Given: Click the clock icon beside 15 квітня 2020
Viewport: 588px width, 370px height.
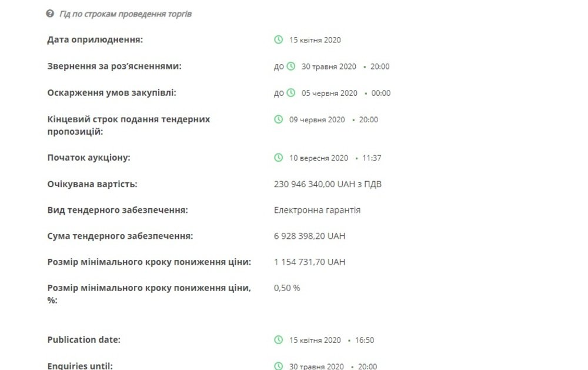Looking at the screenshot, I should tap(278, 39).
